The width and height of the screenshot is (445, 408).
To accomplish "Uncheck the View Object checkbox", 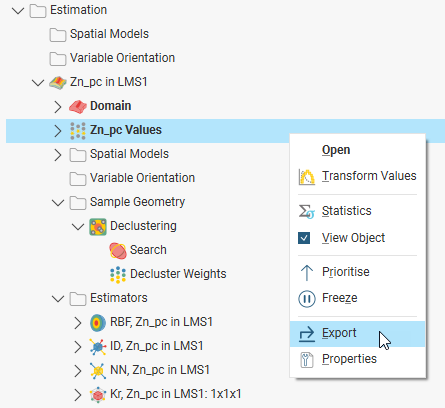I will [x=304, y=238].
